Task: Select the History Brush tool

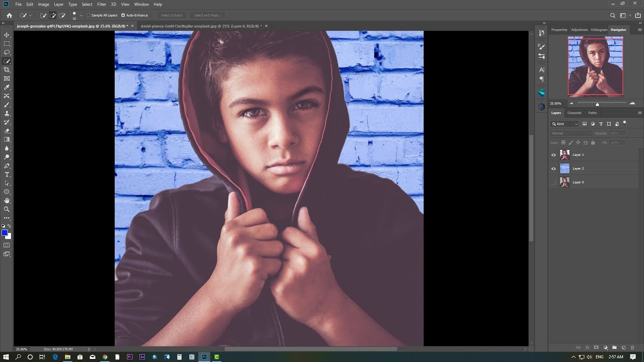Action: point(7,122)
